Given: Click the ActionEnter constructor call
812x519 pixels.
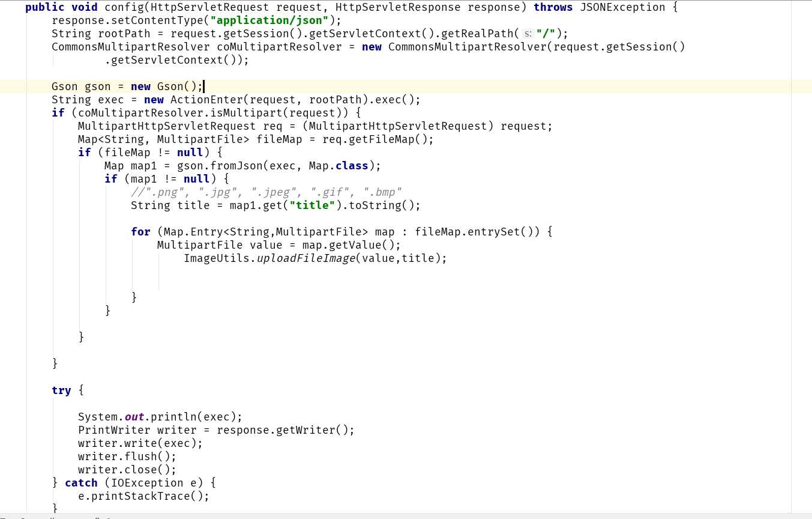Looking at the screenshot, I should pyautogui.click(x=206, y=100).
